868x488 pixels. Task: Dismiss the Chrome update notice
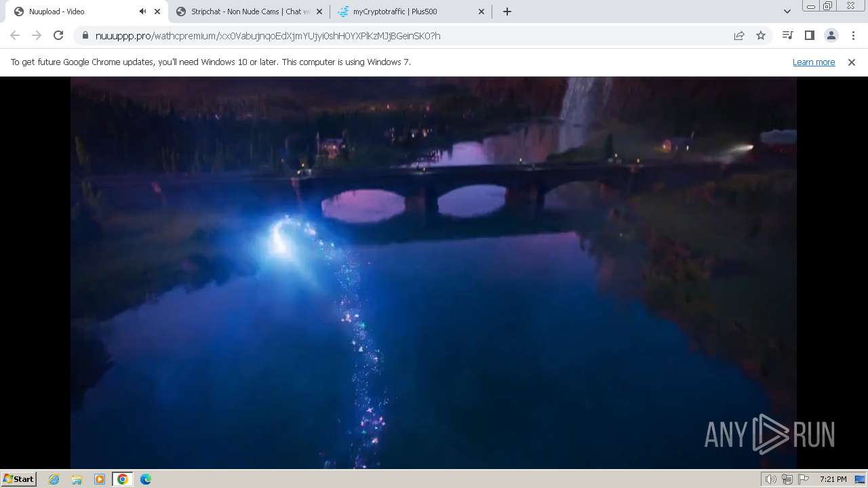[852, 62]
